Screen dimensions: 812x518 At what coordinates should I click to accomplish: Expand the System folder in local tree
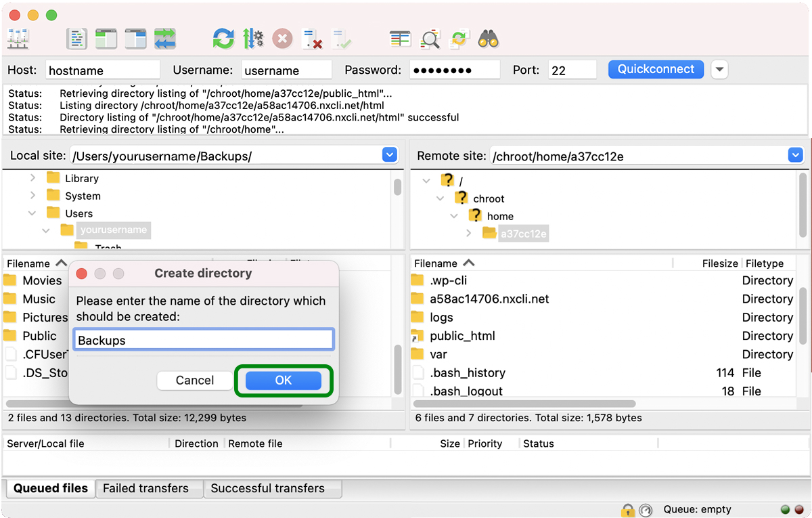click(x=32, y=196)
